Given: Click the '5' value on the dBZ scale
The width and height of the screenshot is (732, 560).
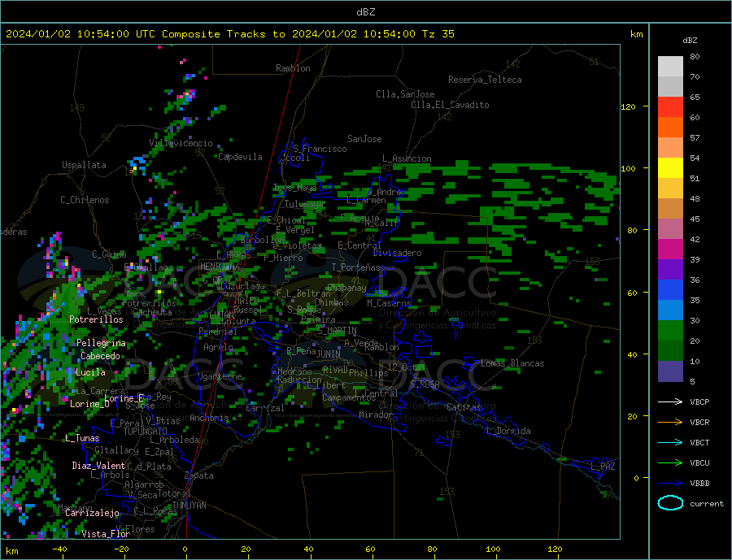Looking at the screenshot, I should pos(692,381).
